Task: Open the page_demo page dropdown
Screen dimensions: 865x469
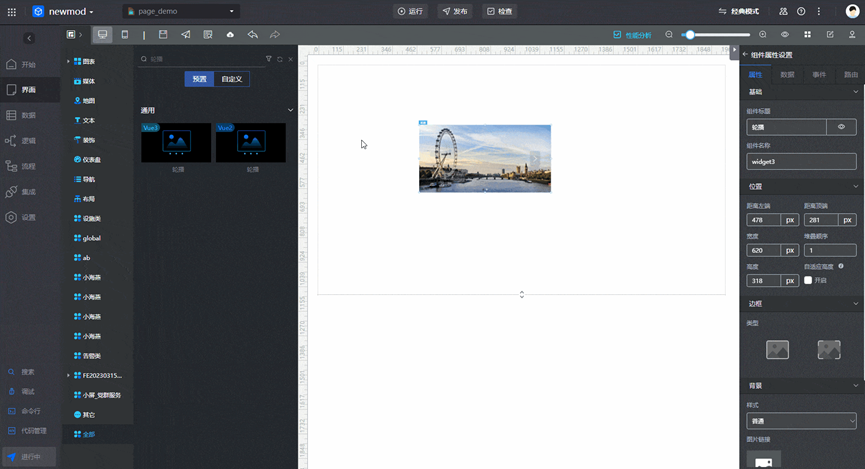Action: (x=181, y=11)
